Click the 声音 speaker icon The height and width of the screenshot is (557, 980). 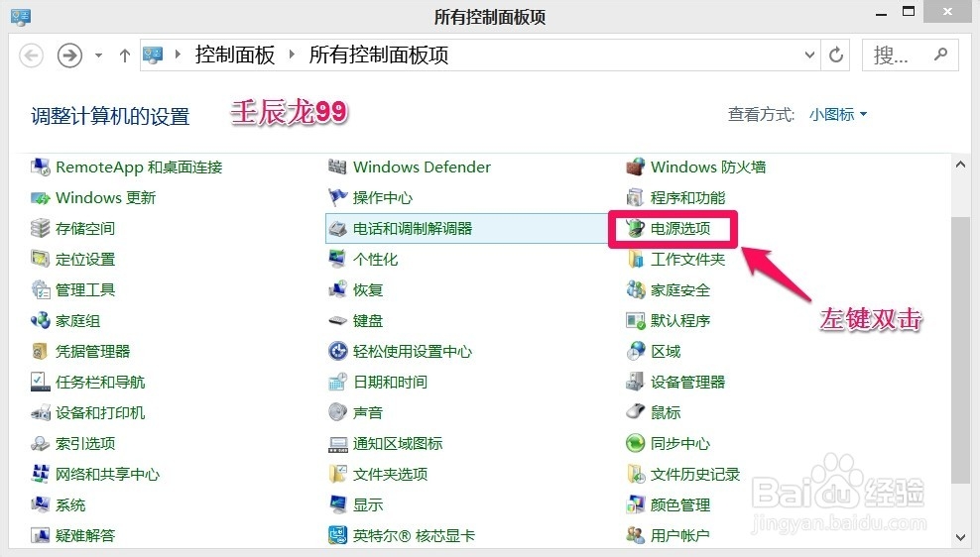337,412
